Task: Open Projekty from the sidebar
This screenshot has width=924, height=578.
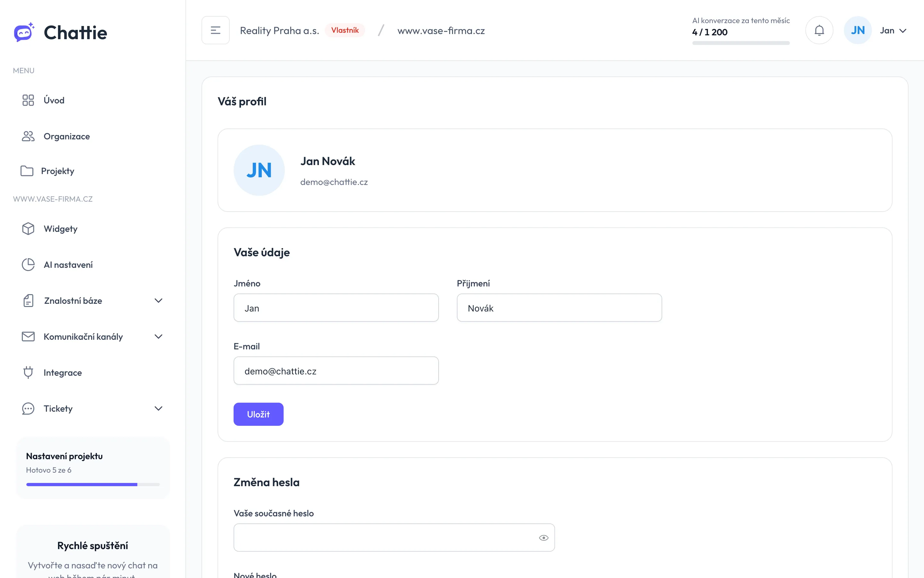Action: click(93, 171)
